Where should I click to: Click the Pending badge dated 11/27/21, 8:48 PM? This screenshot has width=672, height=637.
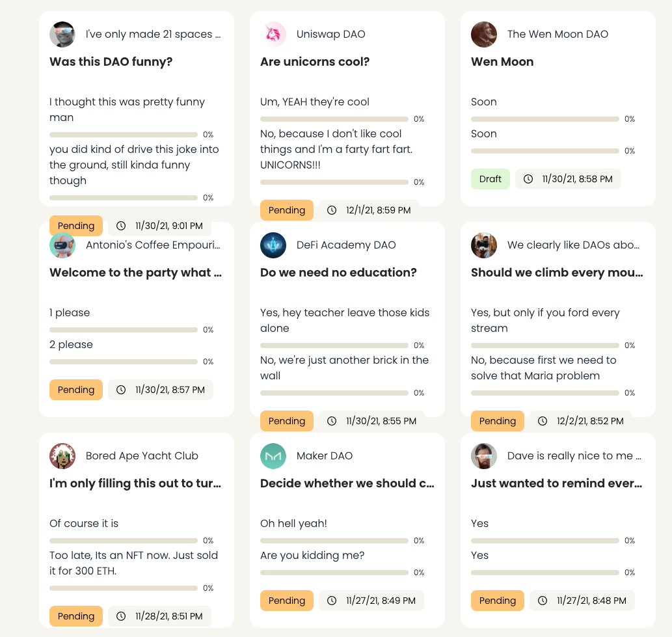[x=497, y=601]
